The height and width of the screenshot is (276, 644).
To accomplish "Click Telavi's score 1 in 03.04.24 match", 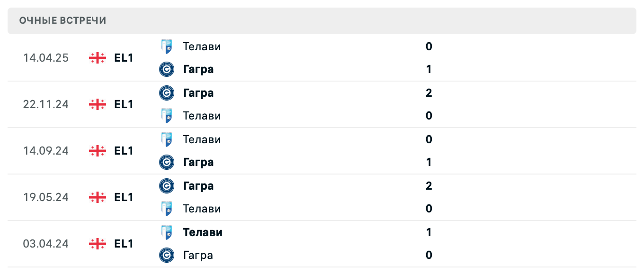I will point(429,232).
